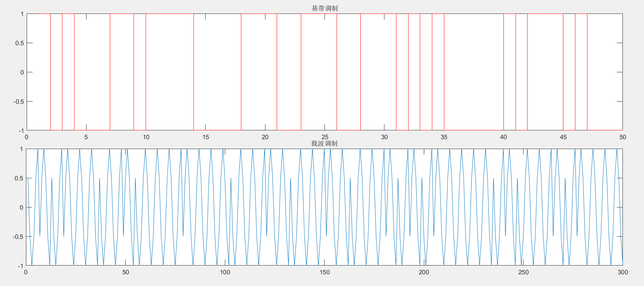
Task: Click y-axis label -1 of 基带调制 plot
Action: pos(21,131)
